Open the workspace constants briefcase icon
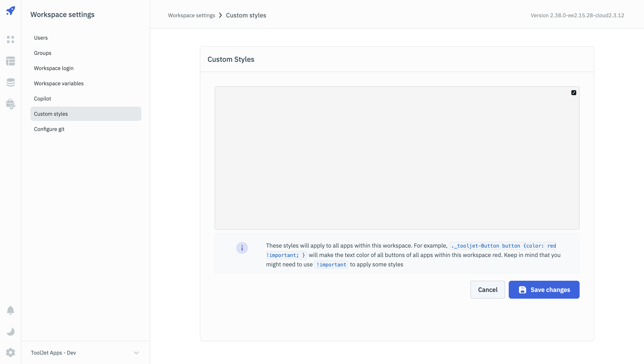The image size is (644, 364). [11, 104]
